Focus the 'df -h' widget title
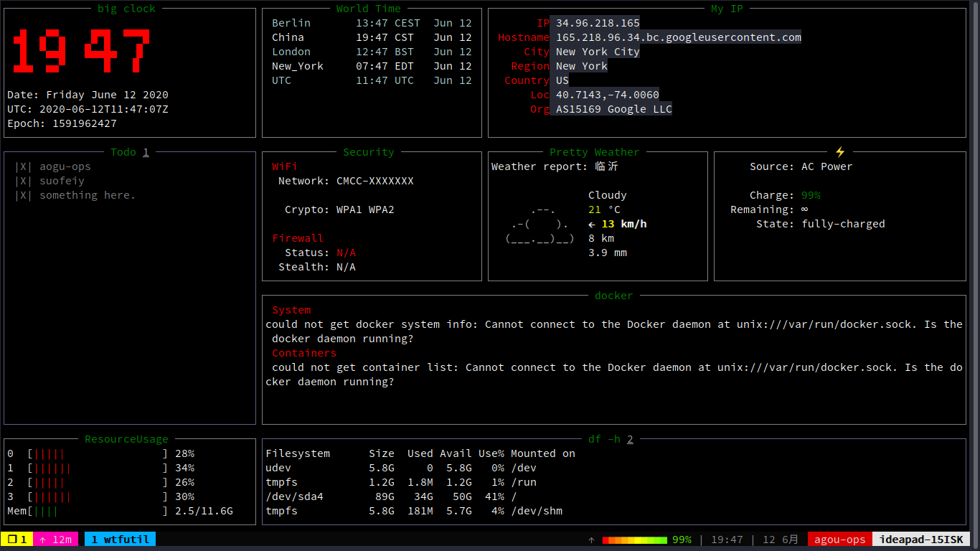980x551 pixels. [x=611, y=439]
